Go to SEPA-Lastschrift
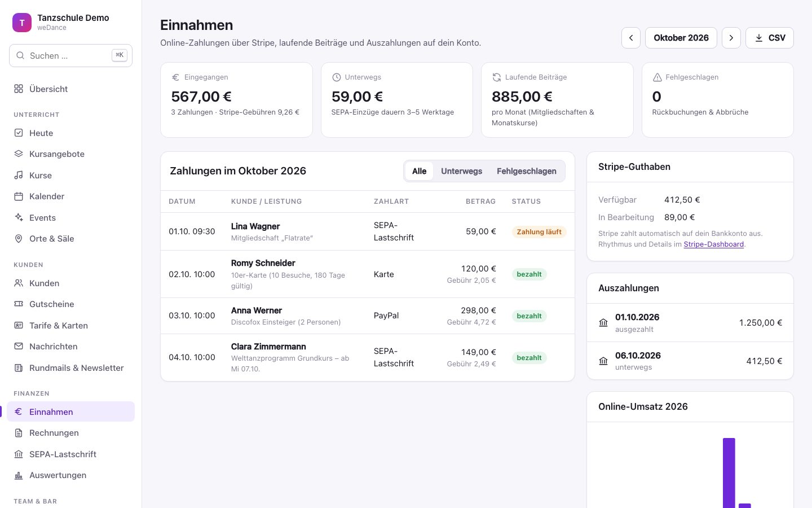Image resolution: width=812 pixels, height=508 pixels. pos(70,454)
